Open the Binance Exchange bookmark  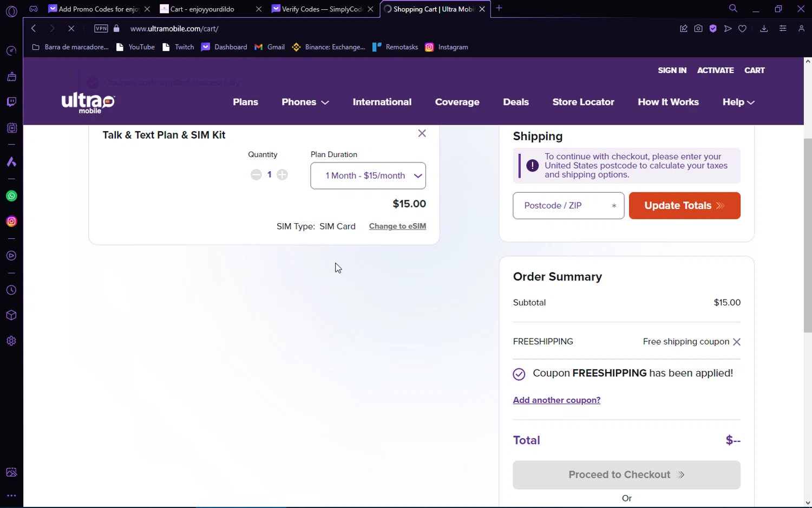[x=329, y=47]
